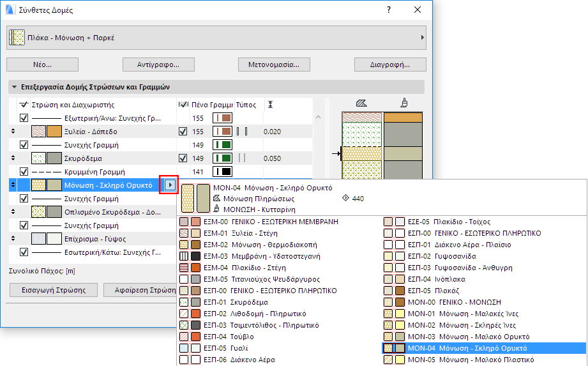588x366 pixels.
Task: Click pen color swatch in Εξωτερική/Άνω row
Action: pyautogui.click(x=222, y=118)
